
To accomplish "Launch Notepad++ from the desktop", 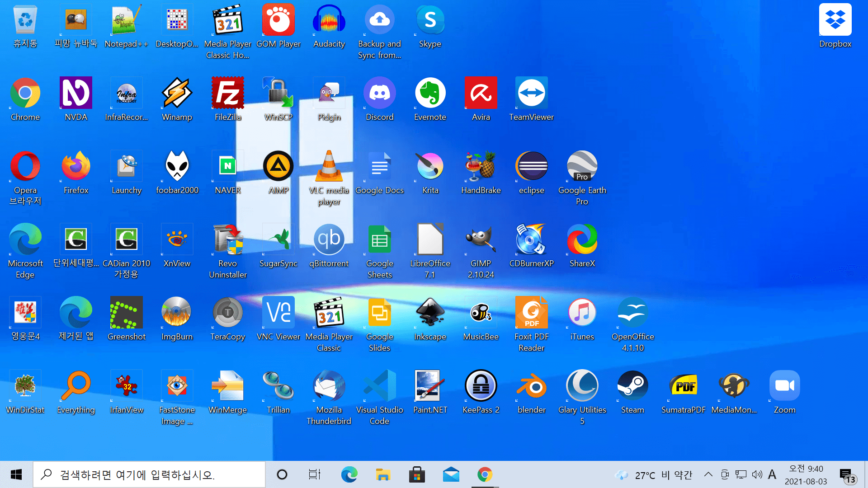I will point(127,26).
